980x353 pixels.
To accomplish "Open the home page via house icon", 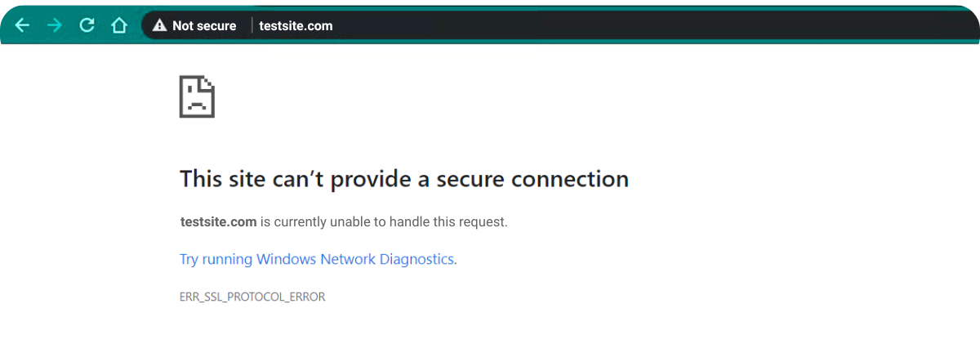I will click(119, 25).
